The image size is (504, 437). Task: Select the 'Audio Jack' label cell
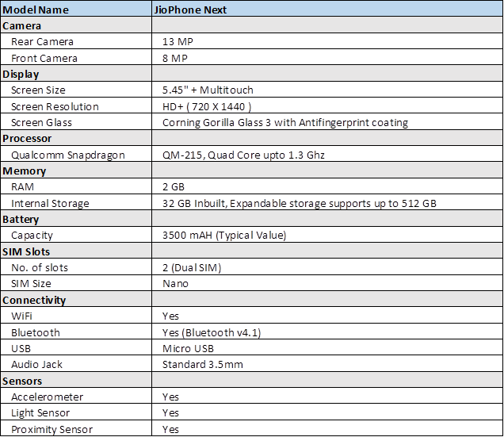coord(76,364)
